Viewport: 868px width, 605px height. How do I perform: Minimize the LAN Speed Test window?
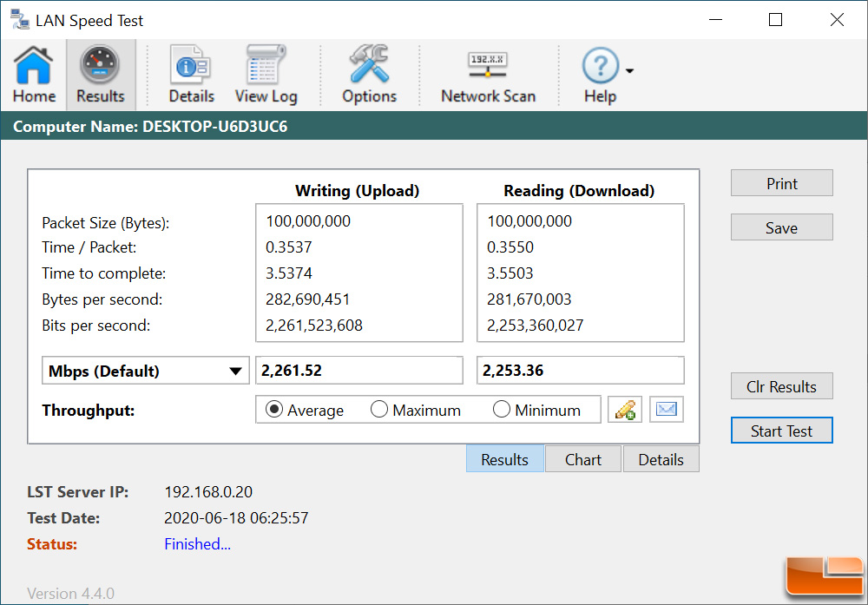[x=716, y=20]
